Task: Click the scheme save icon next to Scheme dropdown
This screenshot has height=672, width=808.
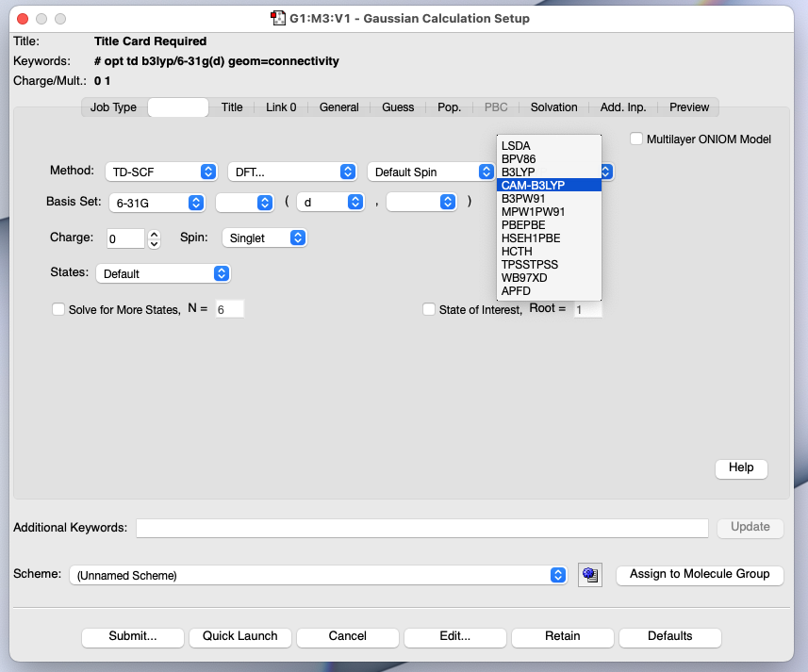Action: [x=590, y=575]
